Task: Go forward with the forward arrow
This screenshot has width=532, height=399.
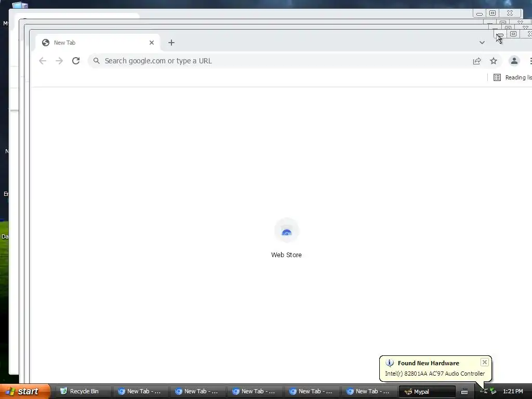Action: [x=59, y=61]
